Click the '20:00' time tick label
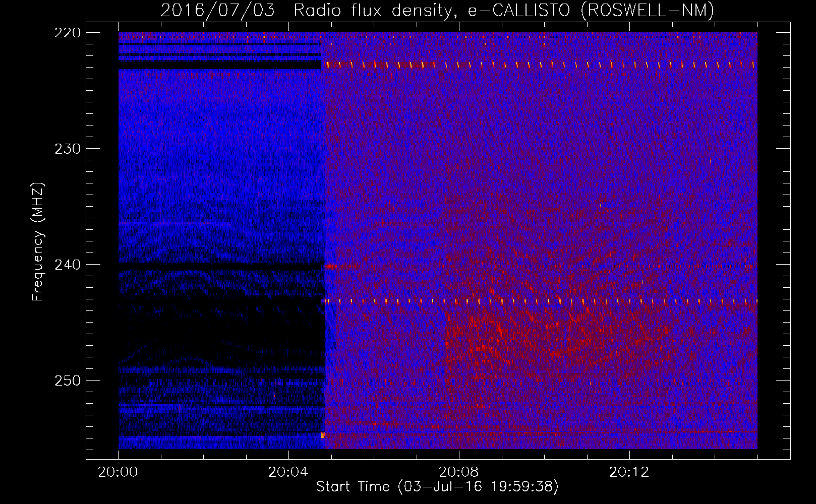The height and width of the screenshot is (504, 816). [x=118, y=472]
